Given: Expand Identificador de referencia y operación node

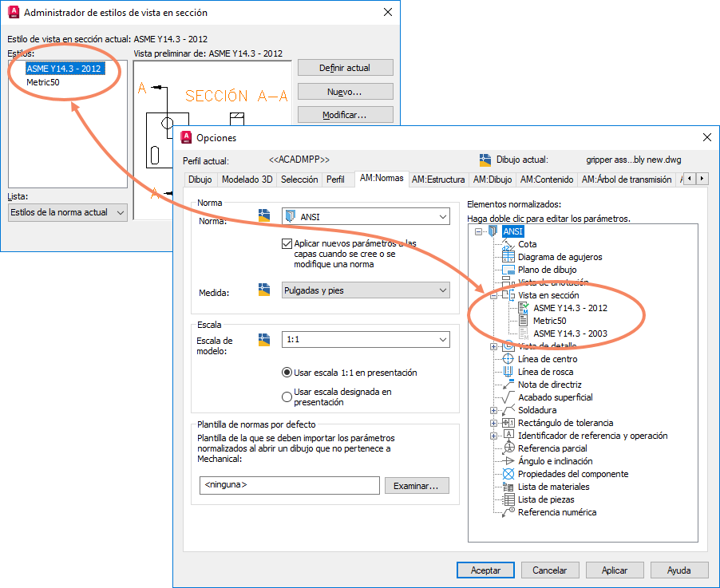Looking at the screenshot, I should [x=493, y=436].
